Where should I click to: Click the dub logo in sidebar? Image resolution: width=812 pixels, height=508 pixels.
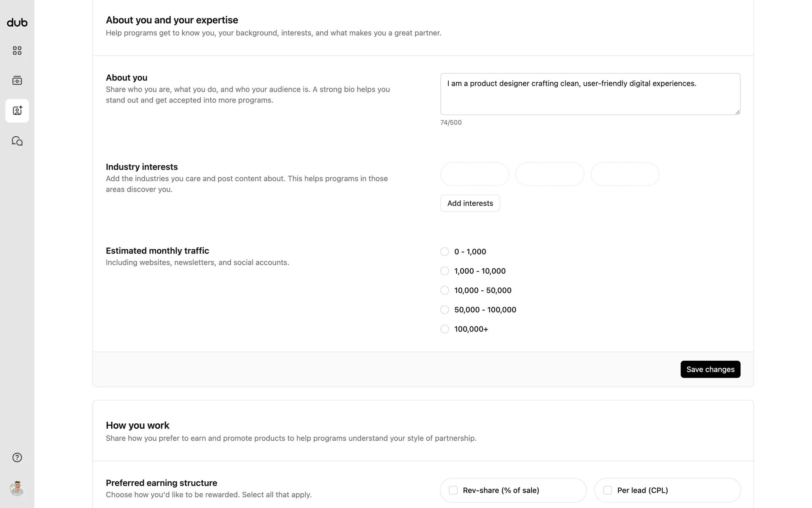click(17, 23)
